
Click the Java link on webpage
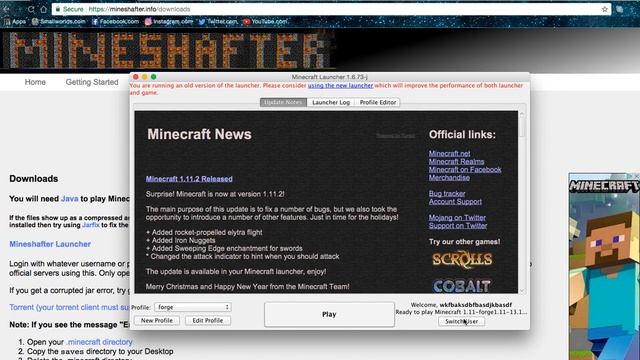(x=69, y=199)
